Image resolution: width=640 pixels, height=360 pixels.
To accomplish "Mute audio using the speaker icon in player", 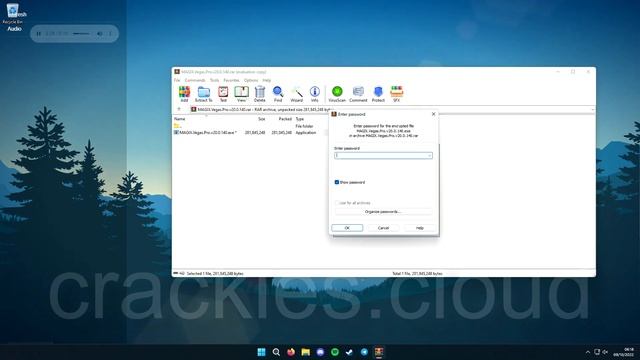I will coord(100,33).
